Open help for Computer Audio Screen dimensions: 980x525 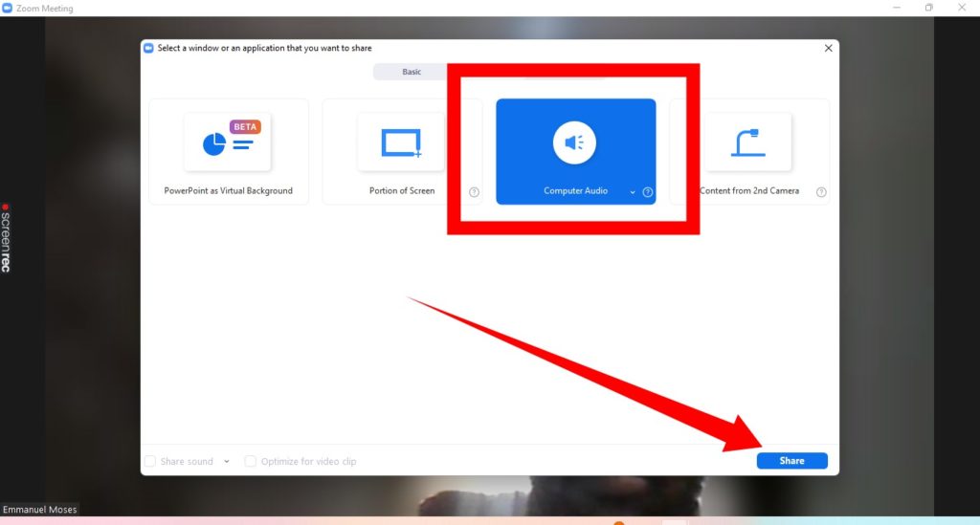click(648, 192)
